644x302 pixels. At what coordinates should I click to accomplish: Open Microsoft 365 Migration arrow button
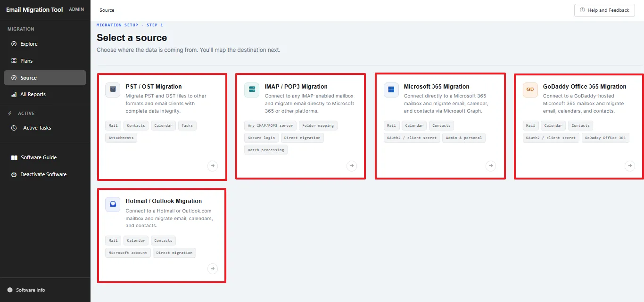(491, 166)
